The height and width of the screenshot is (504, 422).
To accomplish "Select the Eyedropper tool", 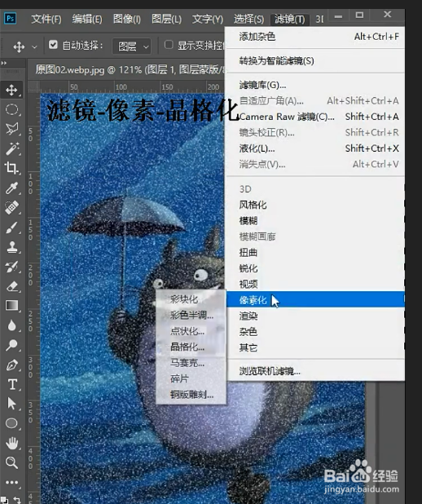I will 12,188.
